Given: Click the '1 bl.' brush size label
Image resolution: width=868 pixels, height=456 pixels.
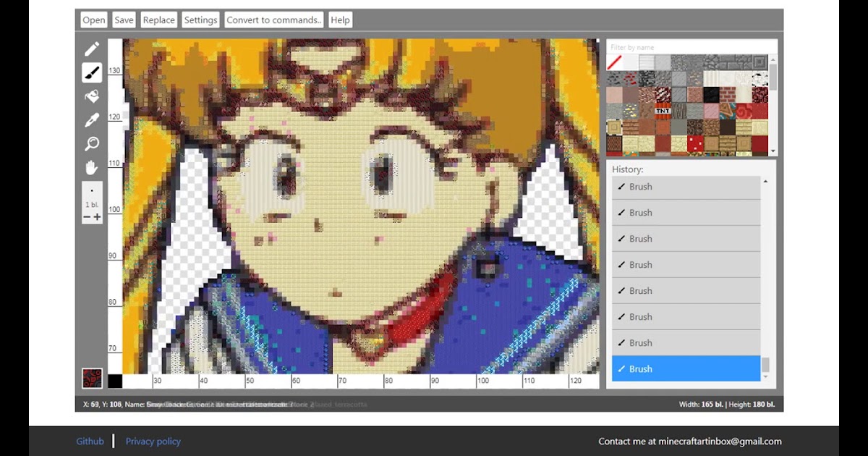Looking at the screenshot, I should point(92,205).
